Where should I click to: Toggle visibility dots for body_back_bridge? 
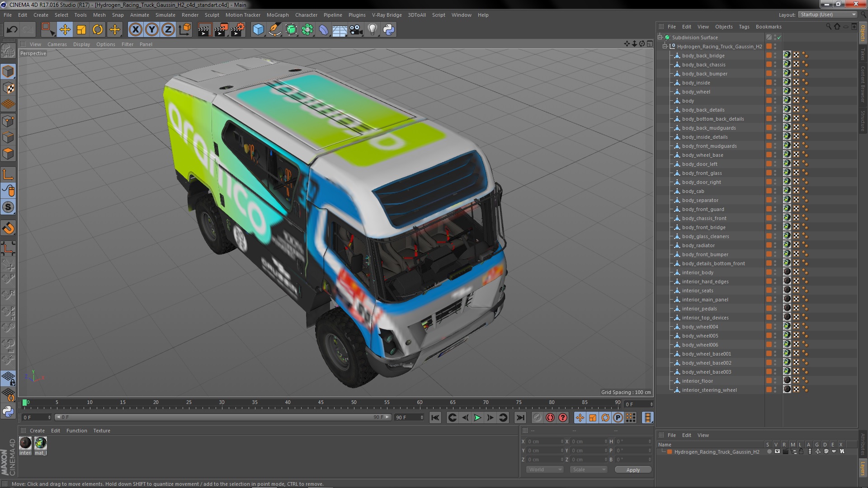775,56
